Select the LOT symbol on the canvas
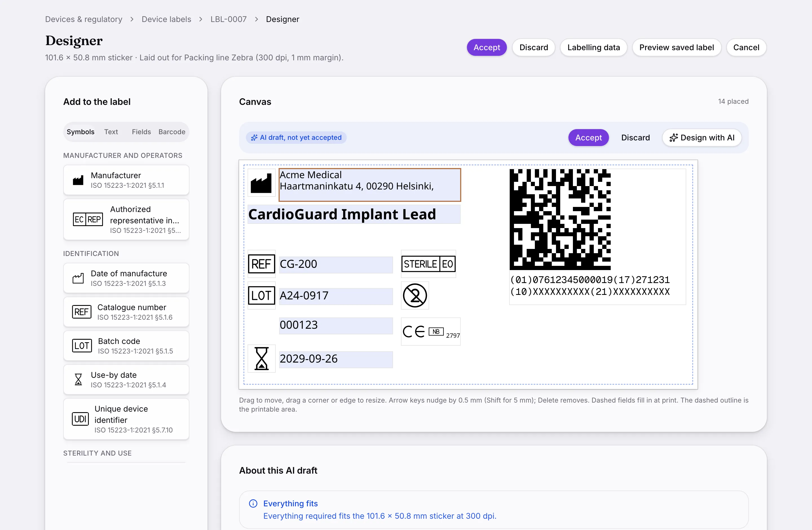Screen dimensions: 812x530 (x=261, y=295)
